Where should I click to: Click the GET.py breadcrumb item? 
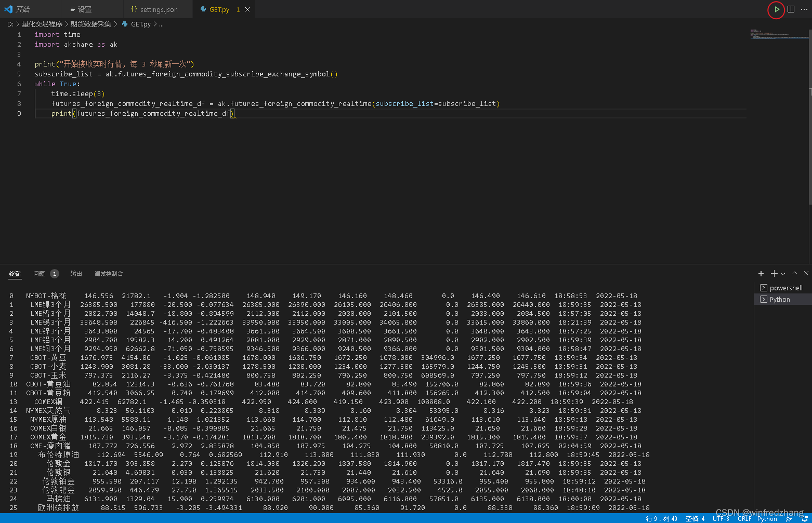tap(141, 24)
